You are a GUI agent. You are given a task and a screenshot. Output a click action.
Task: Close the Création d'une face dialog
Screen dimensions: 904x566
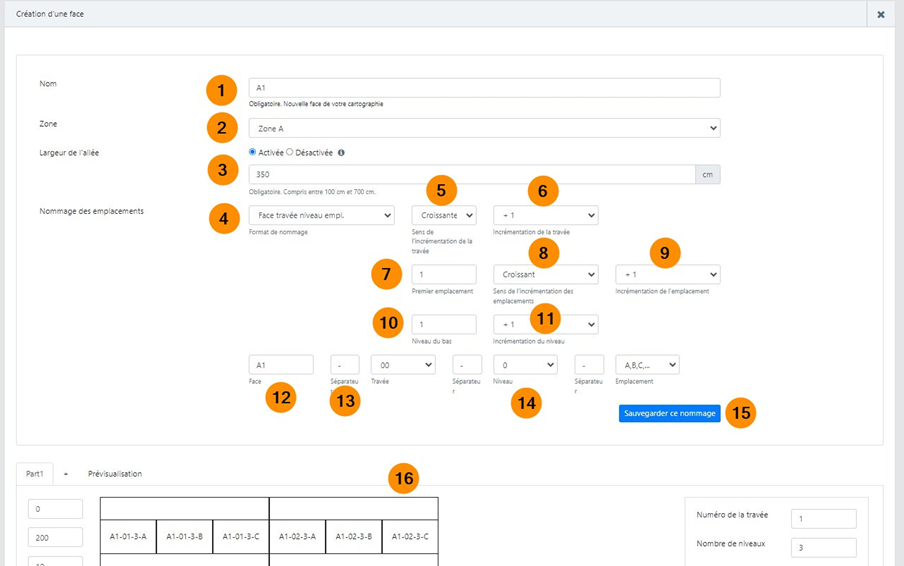pos(880,15)
